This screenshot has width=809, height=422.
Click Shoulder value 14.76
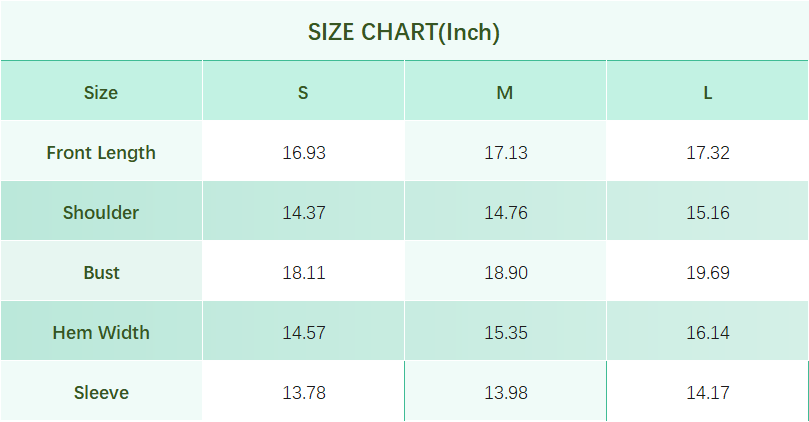point(506,213)
